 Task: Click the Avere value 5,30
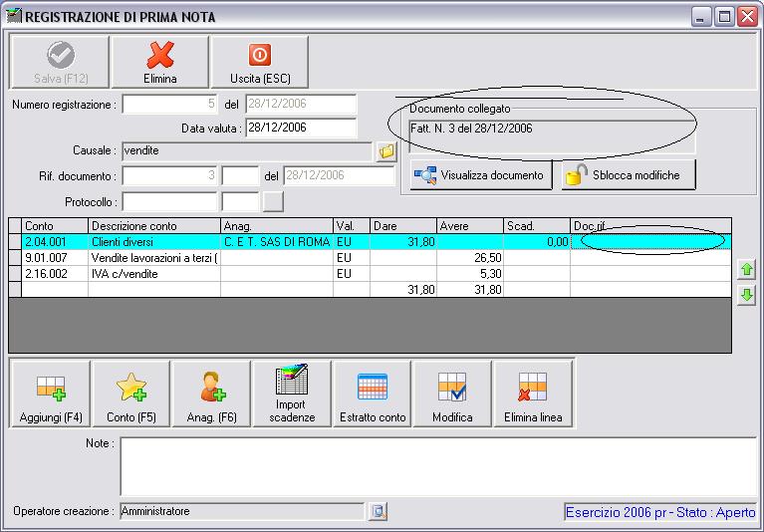tap(470, 274)
